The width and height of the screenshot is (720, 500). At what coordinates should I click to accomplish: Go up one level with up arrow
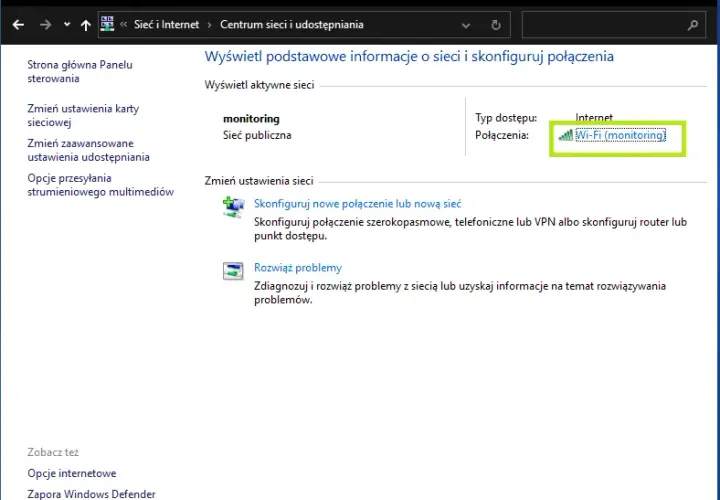tap(86, 25)
